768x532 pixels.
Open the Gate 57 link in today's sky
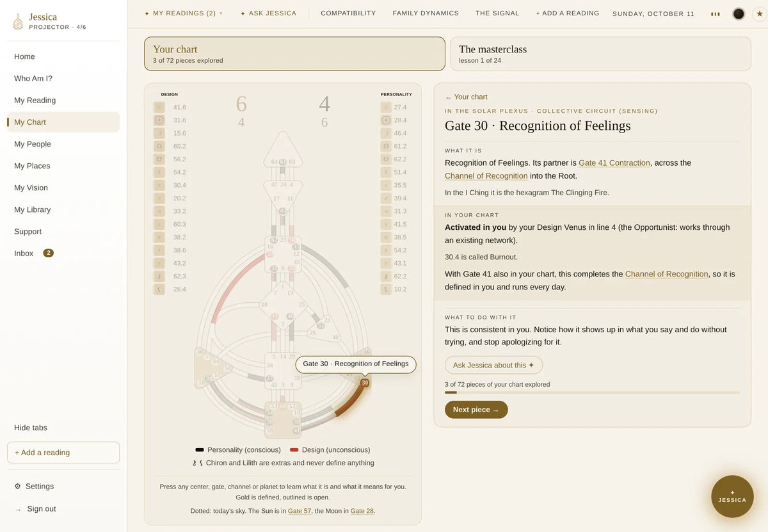coord(300,511)
